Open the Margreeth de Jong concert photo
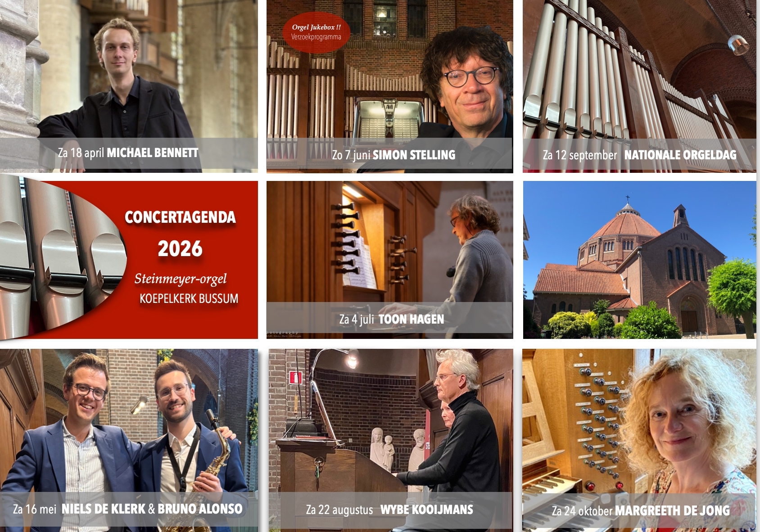The image size is (760, 532). click(x=639, y=440)
